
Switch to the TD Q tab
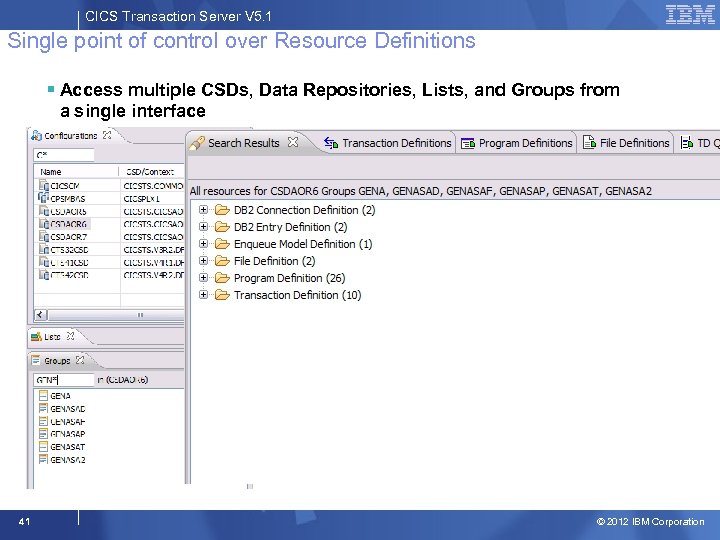700,143
